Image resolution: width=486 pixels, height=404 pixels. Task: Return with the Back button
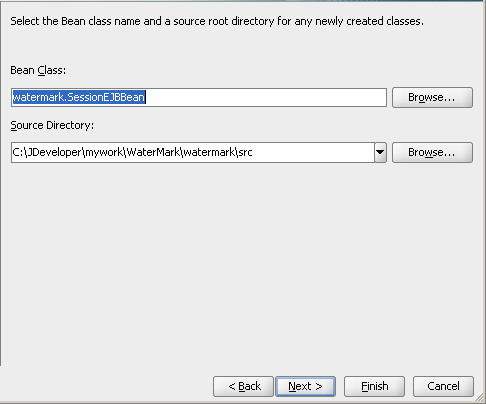coord(243,387)
